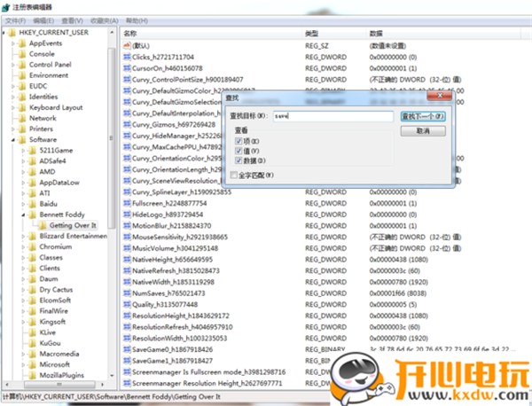The height and width of the screenshot is (406, 532).
Task: Click the 取消 cancel button
Action: (423, 131)
